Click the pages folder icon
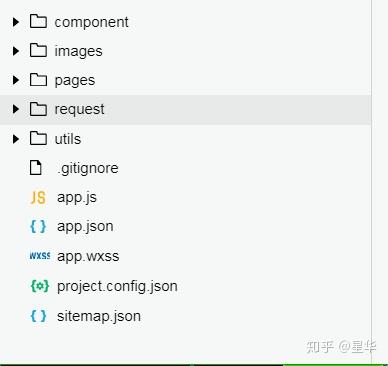 click(x=38, y=80)
